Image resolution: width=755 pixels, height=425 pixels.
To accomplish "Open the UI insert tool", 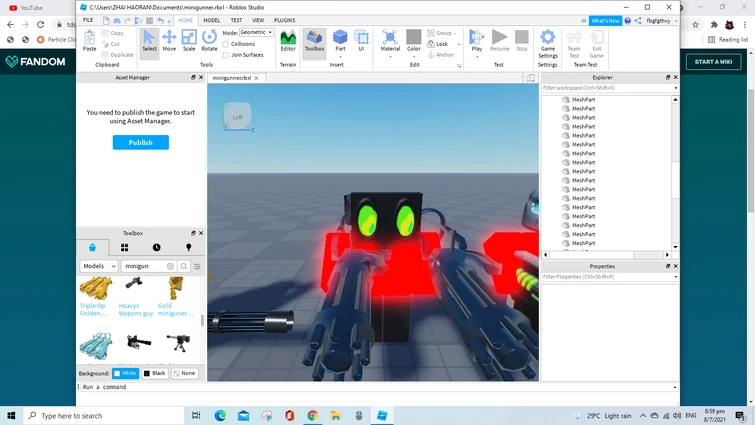I will coord(361,40).
